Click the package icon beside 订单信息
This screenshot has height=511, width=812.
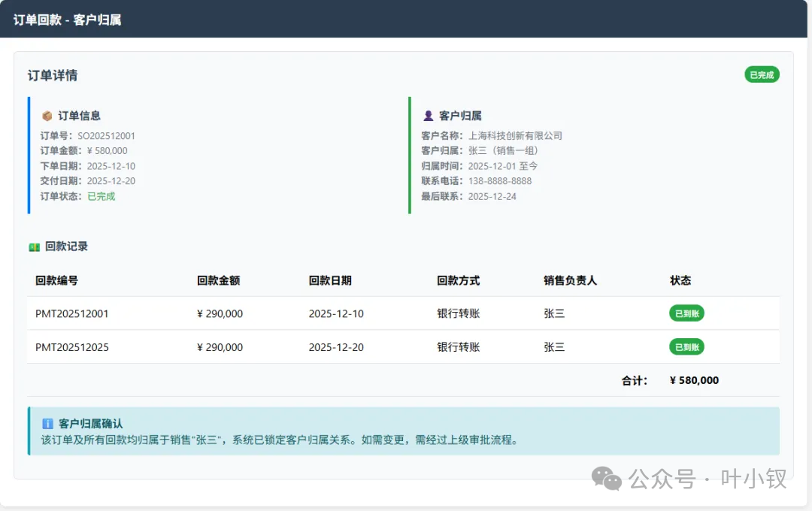(x=47, y=116)
